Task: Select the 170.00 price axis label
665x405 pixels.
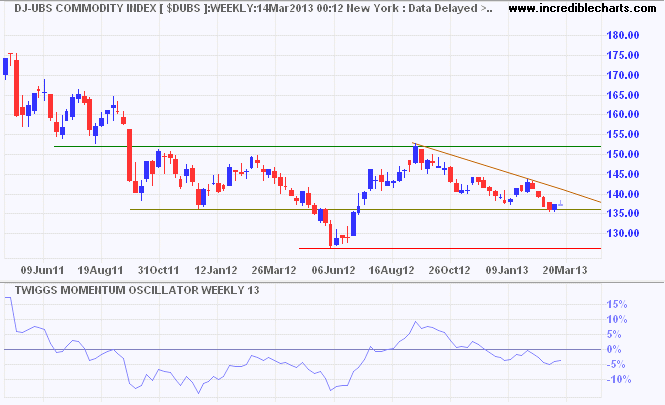Action: tap(623, 75)
